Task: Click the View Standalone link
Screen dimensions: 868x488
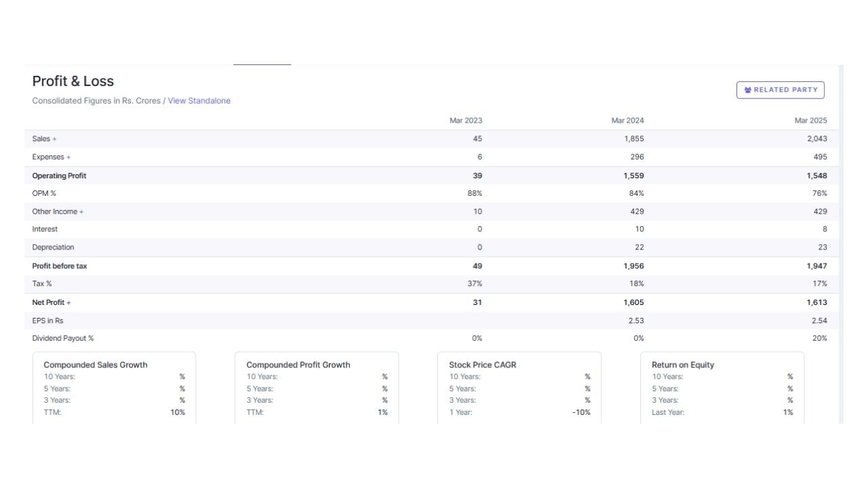Action: pyautogui.click(x=199, y=101)
